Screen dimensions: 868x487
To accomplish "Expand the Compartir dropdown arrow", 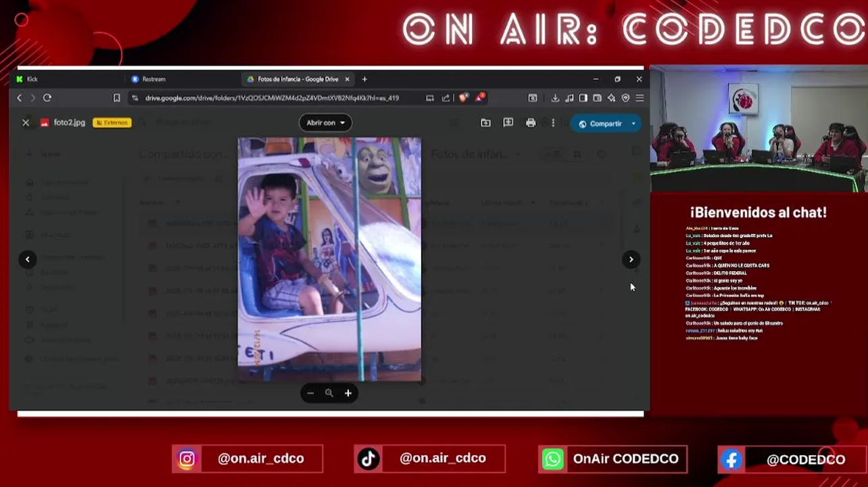I will click(x=633, y=124).
